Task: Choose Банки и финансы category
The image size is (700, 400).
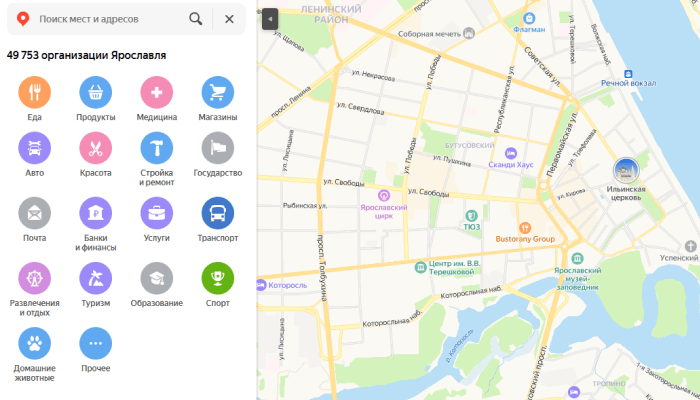Action: tap(96, 214)
